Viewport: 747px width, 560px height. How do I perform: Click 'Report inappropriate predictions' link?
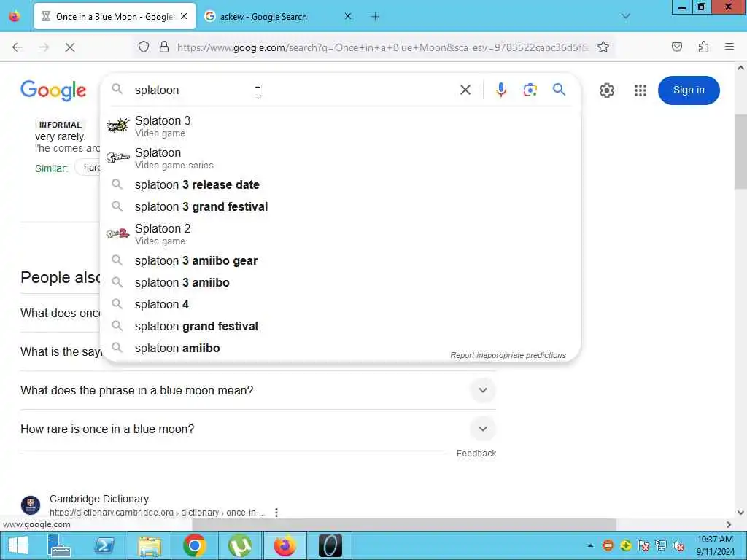pyautogui.click(x=508, y=355)
